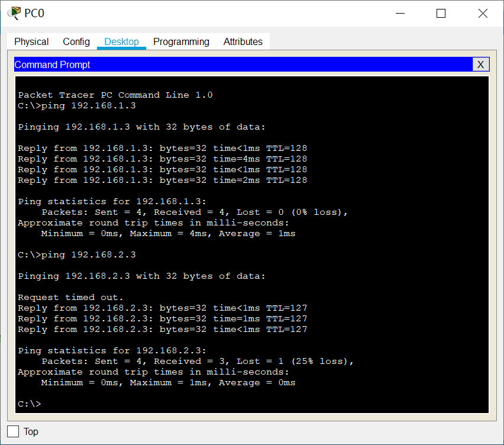Minimize the PC0 window
This screenshot has height=445, width=504.
(x=400, y=14)
